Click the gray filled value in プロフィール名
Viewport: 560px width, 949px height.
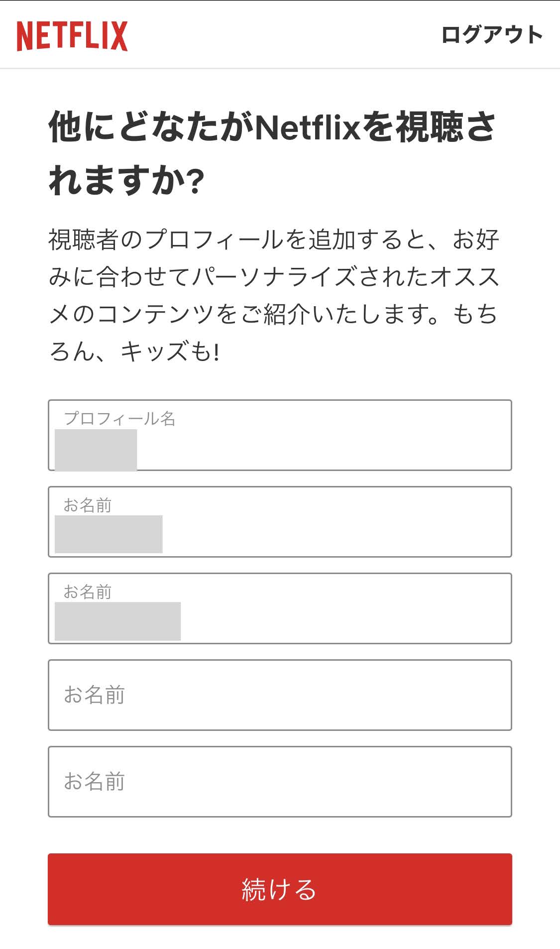click(x=96, y=450)
